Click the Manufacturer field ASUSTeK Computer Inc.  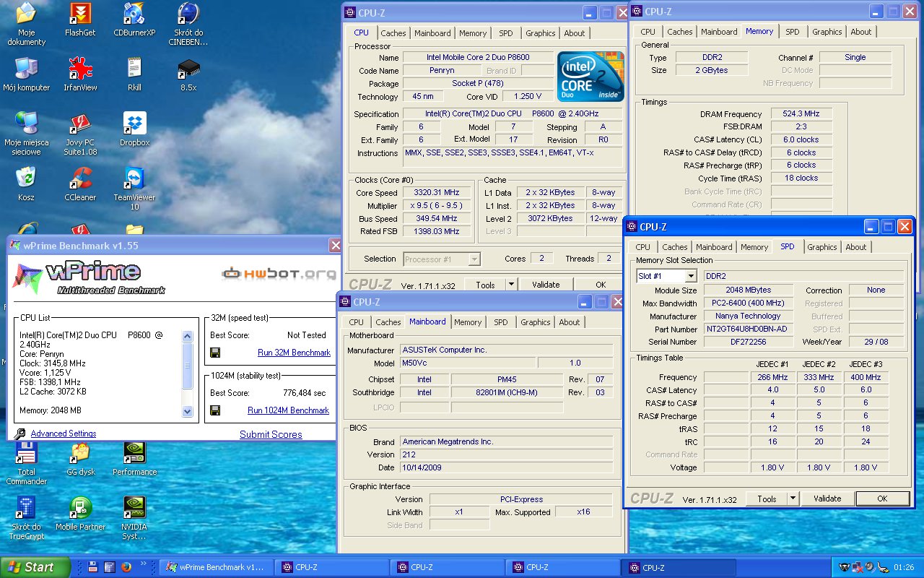tap(506, 350)
